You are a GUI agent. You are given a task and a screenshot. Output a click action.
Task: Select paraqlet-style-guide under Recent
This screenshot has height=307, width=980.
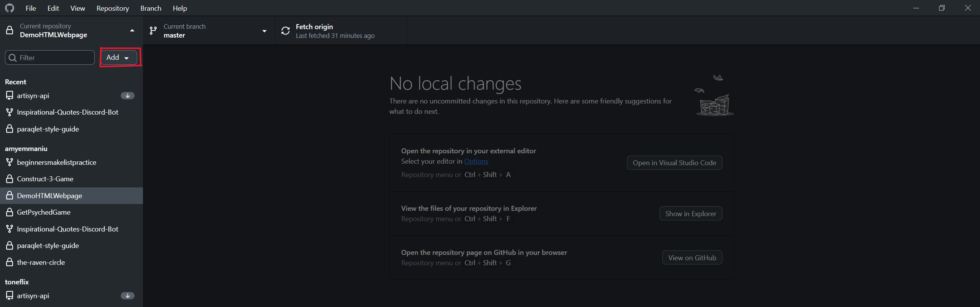[71, 129]
